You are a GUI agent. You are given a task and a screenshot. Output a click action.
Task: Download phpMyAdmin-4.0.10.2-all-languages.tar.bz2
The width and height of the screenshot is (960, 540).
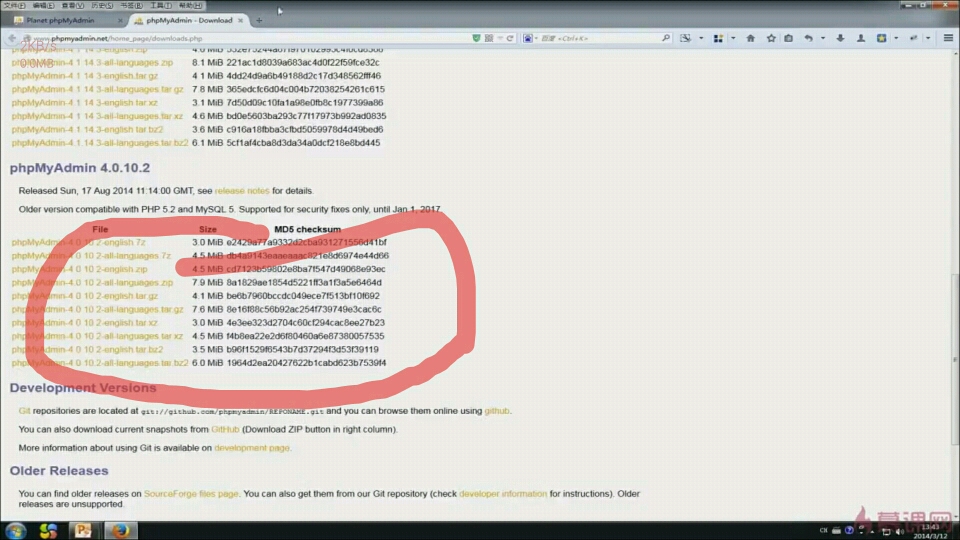pyautogui.click(x=100, y=363)
